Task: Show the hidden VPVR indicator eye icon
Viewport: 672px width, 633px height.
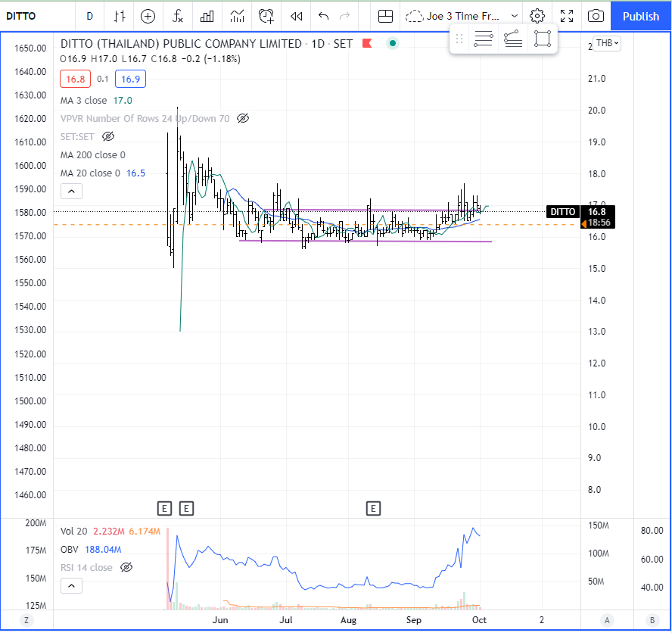Action: pyautogui.click(x=243, y=118)
